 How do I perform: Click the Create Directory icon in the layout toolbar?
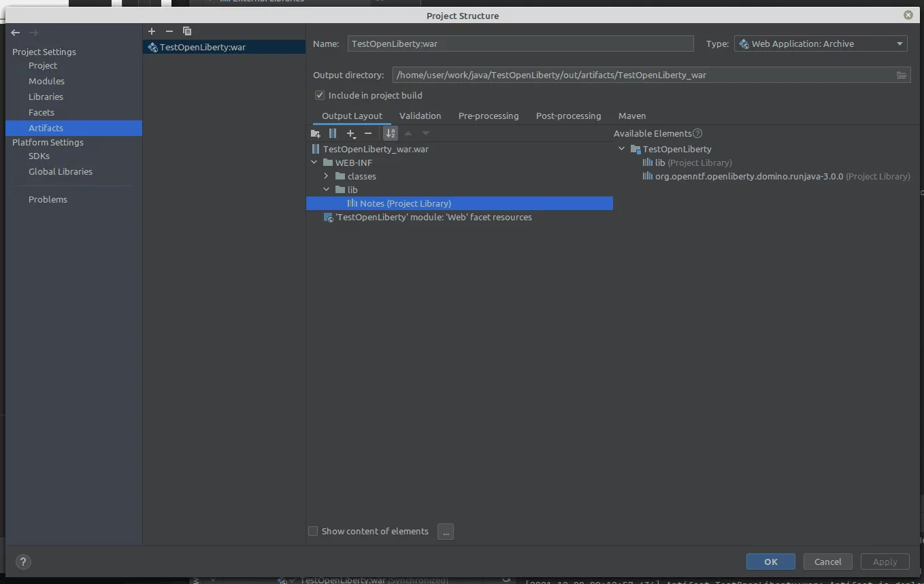(315, 134)
